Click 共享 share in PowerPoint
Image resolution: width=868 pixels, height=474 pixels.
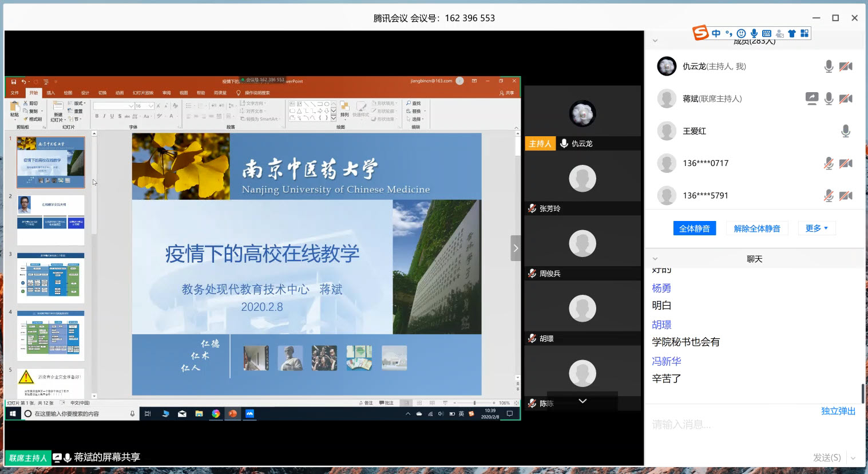507,93
